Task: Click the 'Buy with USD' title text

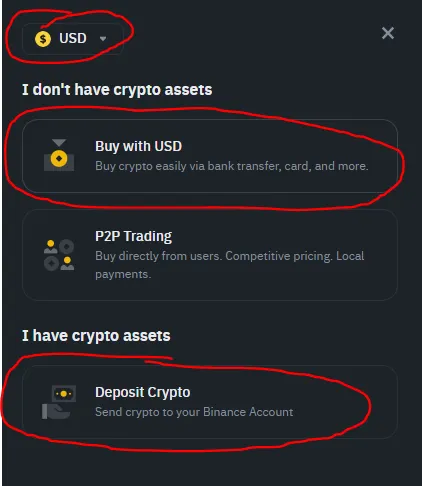Action: click(138, 146)
